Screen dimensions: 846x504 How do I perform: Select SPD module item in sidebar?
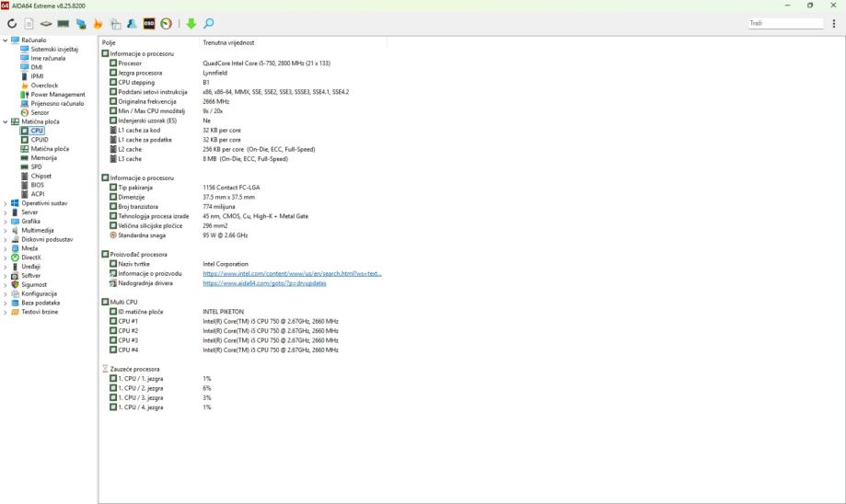click(31, 166)
